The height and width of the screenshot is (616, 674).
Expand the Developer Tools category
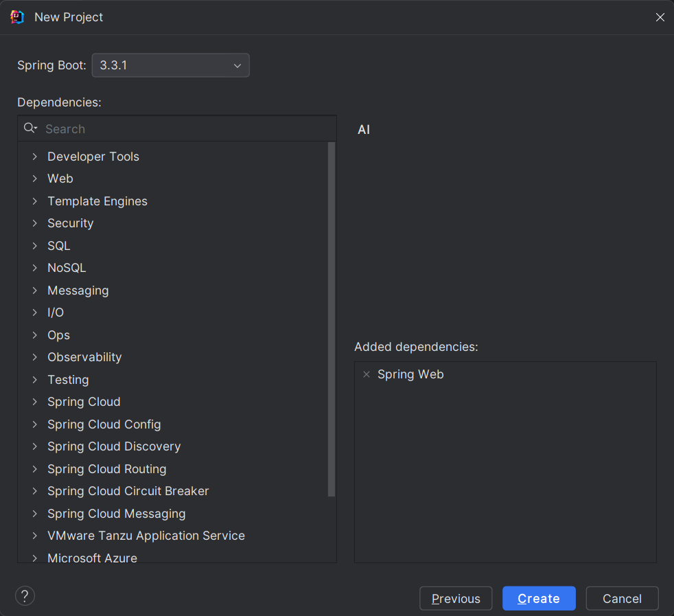coord(34,157)
